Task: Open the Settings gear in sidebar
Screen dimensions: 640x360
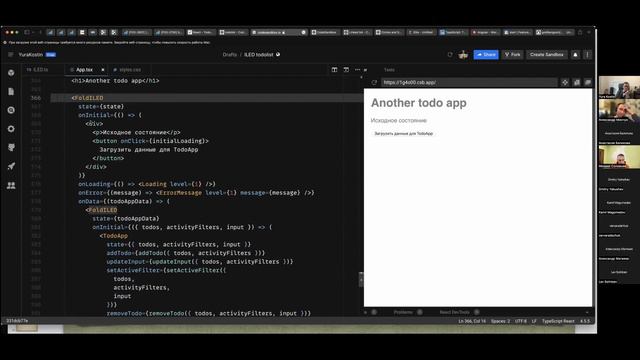Action: [11, 129]
